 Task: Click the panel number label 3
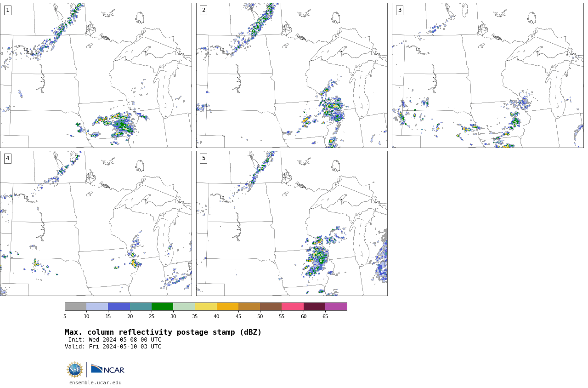[399, 10]
